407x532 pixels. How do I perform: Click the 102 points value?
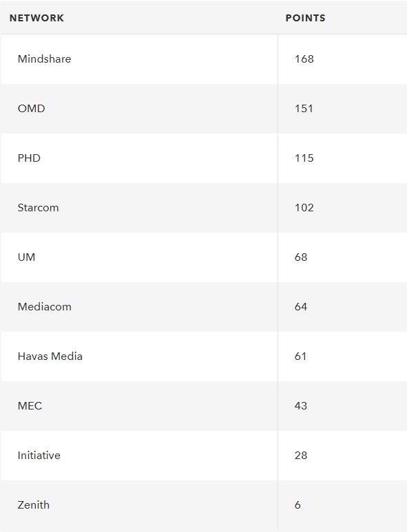click(304, 208)
